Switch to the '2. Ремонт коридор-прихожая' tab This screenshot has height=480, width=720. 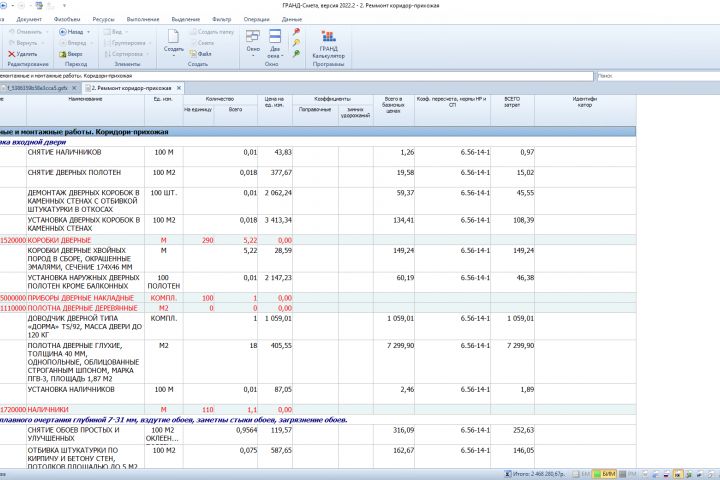(131, 88)
